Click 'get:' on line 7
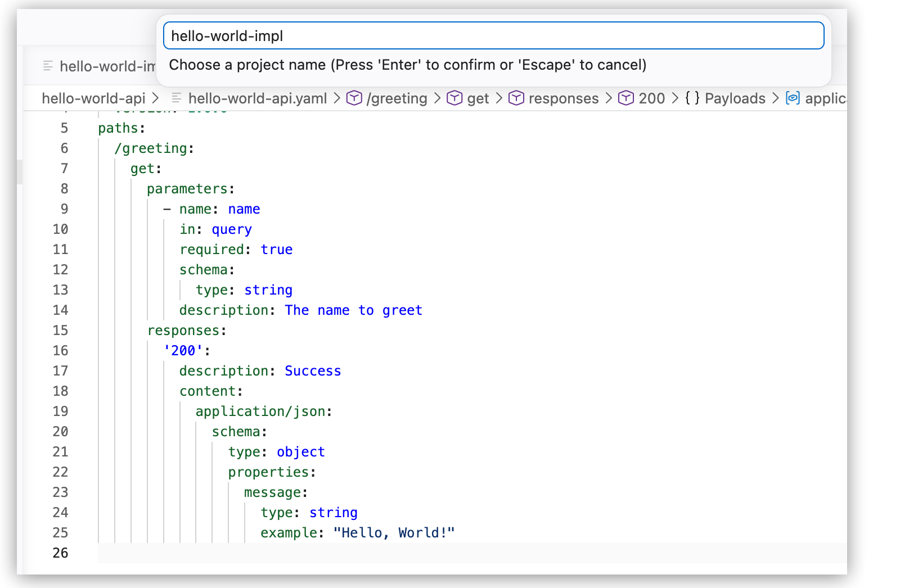This screenshot has height=588, width=900. click(146, 169)
